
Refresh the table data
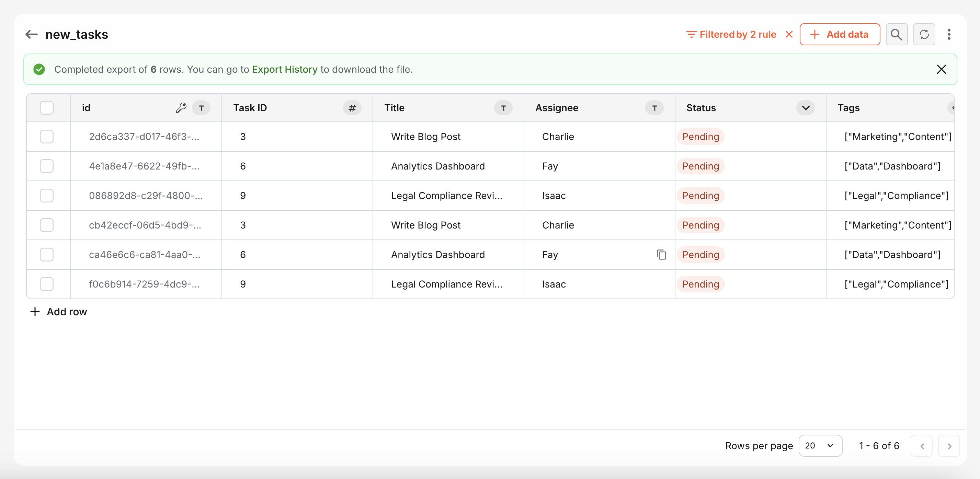click(x=924, y=35)
